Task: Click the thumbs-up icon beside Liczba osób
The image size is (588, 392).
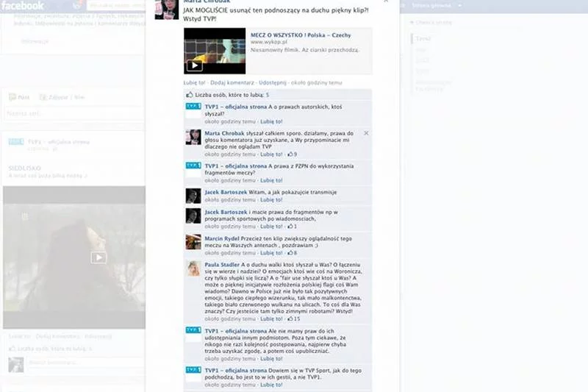Action: point(190,95)
